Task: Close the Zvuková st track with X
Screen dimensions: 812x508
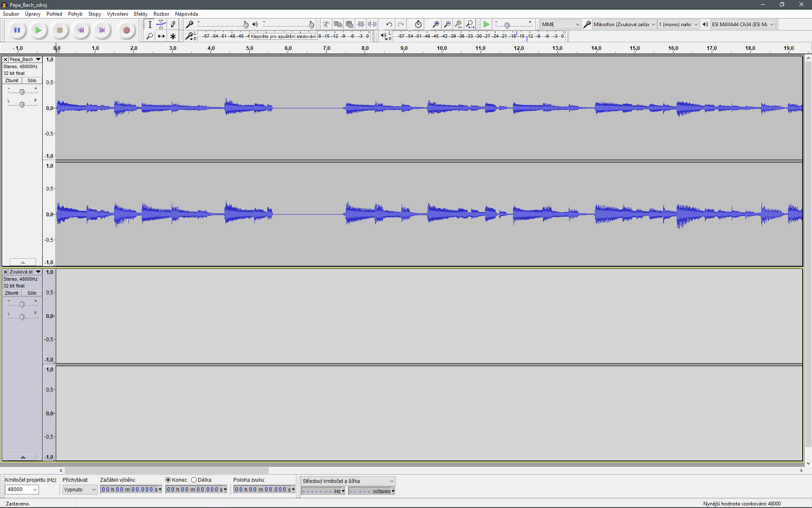Action: click(5, 272)
